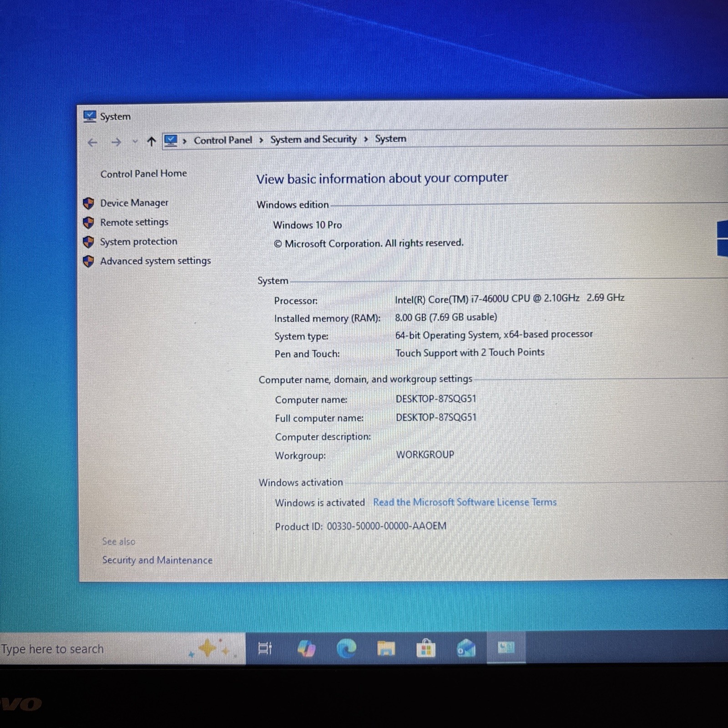Open Security and Maintenance link
The width and height of the screenshot is (728, 728).
(x=157, y=560)
